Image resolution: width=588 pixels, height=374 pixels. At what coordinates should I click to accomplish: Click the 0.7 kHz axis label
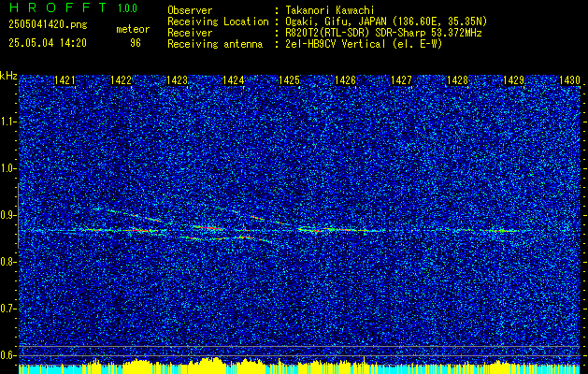(x=7, y=309)
